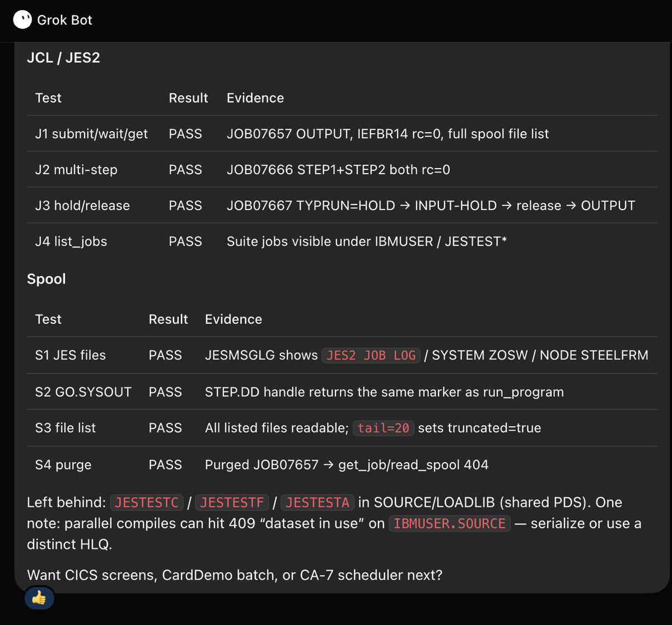Click the PASS result for J1 submit/wait/get
This screenshot has height=625, width=672.
[185, 134]
